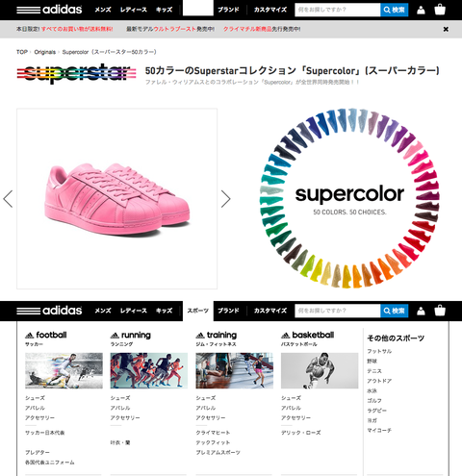Open the カスタマイズ menu in the top navigation
This screenshot has height=476, width=462.
click(x=270, y=10)
